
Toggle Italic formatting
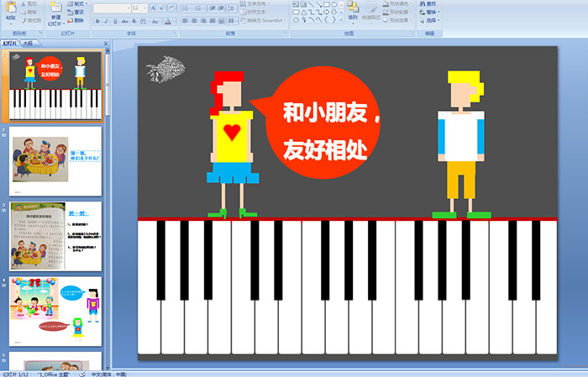[106, 21]
